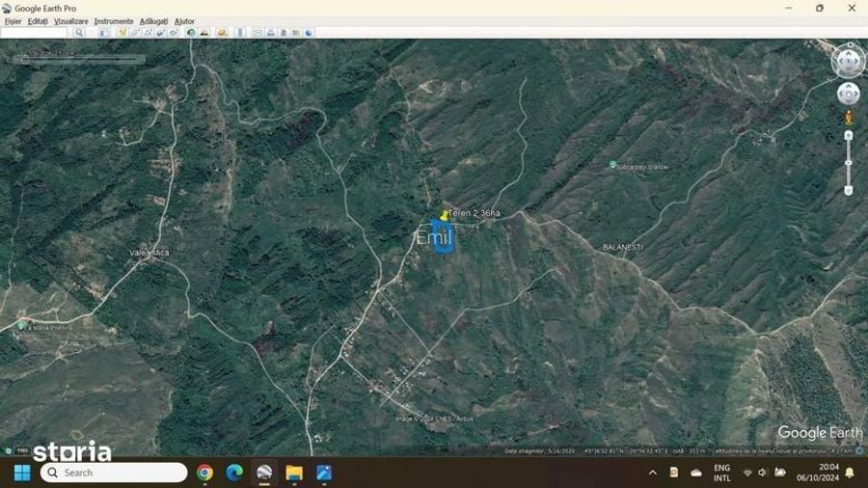
Task: Click the yellow Teren 2.36ha placemark pin
Action: click(x=444, y=214)
